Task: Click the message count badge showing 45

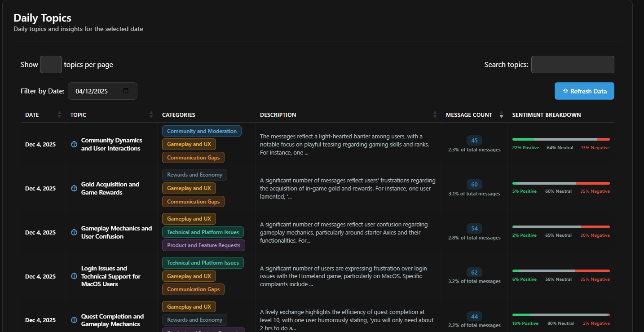Action: tap(474, 140)
